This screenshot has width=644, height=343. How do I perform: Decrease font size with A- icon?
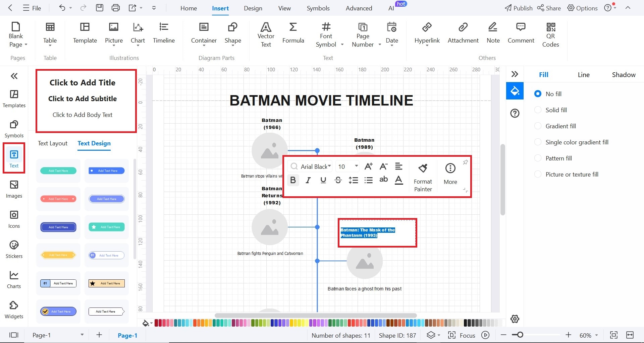[x=383, y=166]
